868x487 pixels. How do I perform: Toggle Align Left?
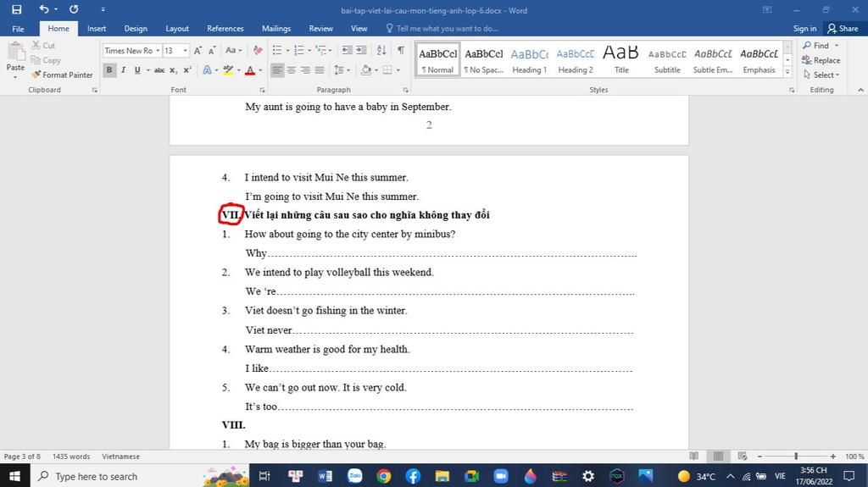click(277, 69)
